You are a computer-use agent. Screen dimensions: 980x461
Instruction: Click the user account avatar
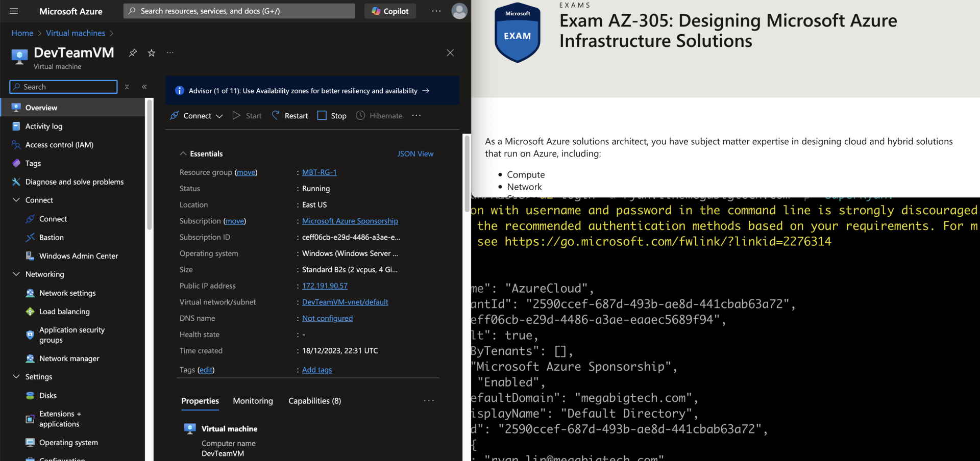point(459,11)
